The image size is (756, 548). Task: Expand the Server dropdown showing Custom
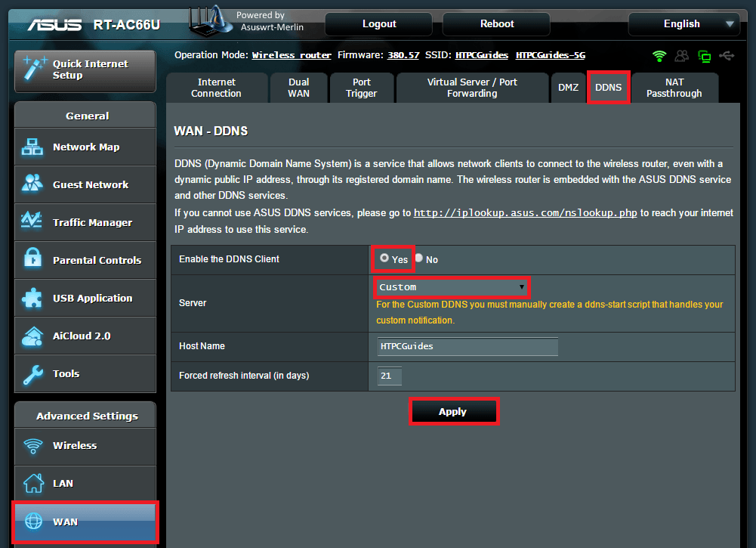click(x=452, y=287)
